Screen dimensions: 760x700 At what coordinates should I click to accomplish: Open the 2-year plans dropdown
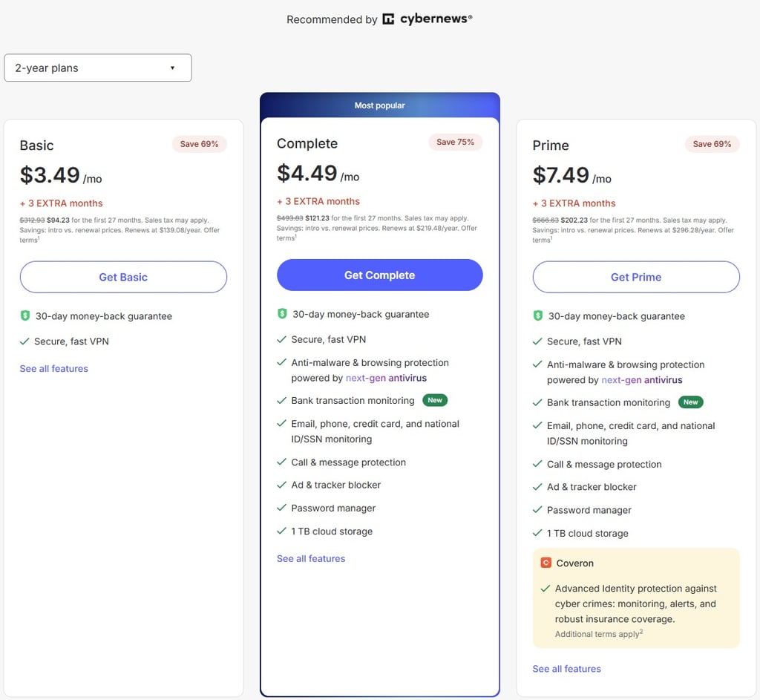pyautogui.click(x=98, y=68)
